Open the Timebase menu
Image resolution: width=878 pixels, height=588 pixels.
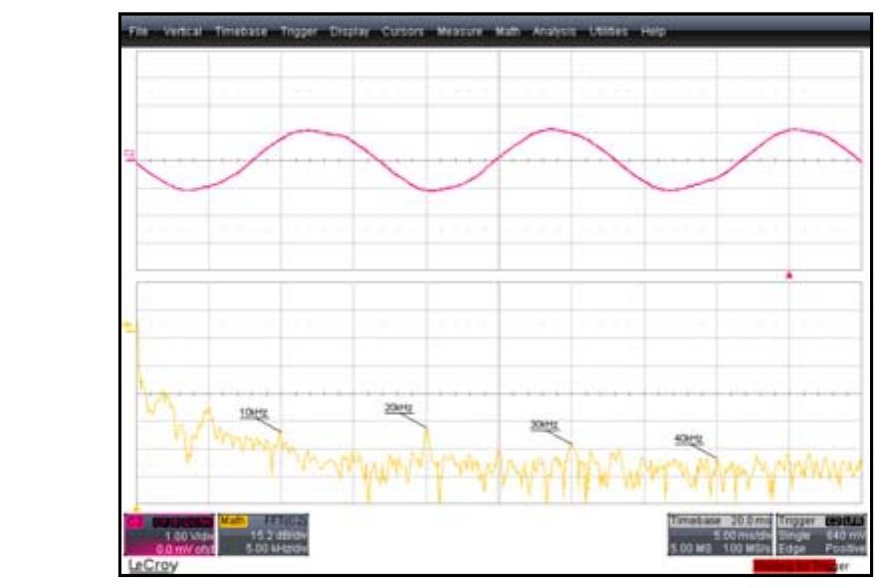point(242,32)
